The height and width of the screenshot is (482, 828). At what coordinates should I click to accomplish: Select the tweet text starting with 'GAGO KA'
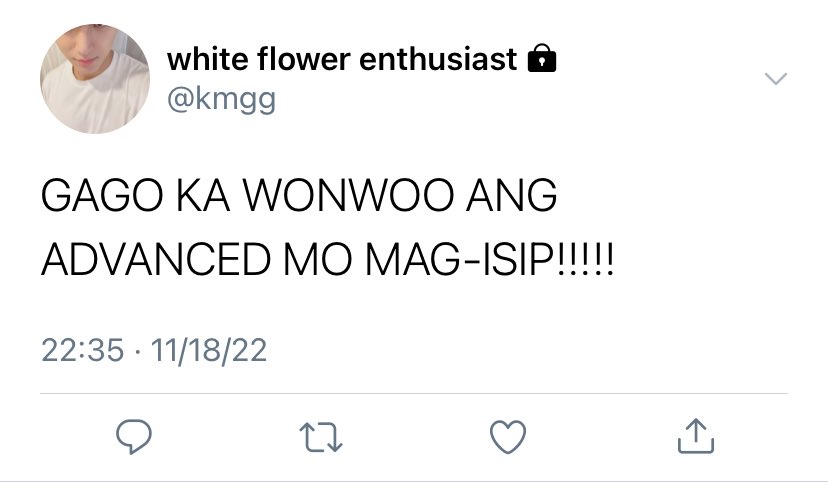coord(327,228)
